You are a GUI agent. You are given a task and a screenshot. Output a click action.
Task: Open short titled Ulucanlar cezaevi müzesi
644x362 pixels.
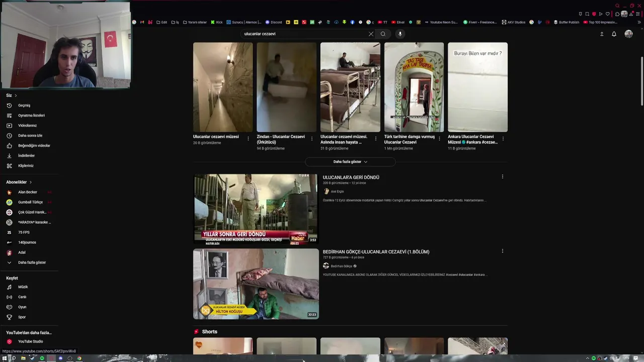[216, 137]
